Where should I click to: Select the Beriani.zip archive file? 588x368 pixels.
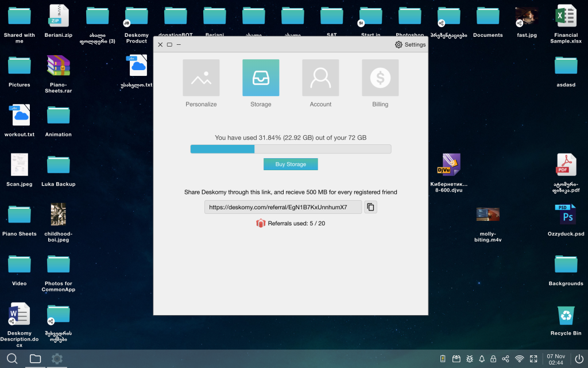tap(59, 22)
